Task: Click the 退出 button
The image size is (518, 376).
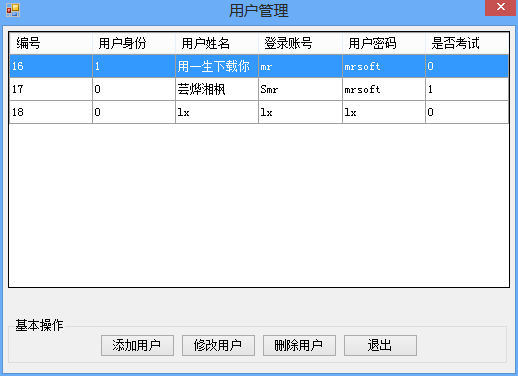Action: click(x=380, y=345)
